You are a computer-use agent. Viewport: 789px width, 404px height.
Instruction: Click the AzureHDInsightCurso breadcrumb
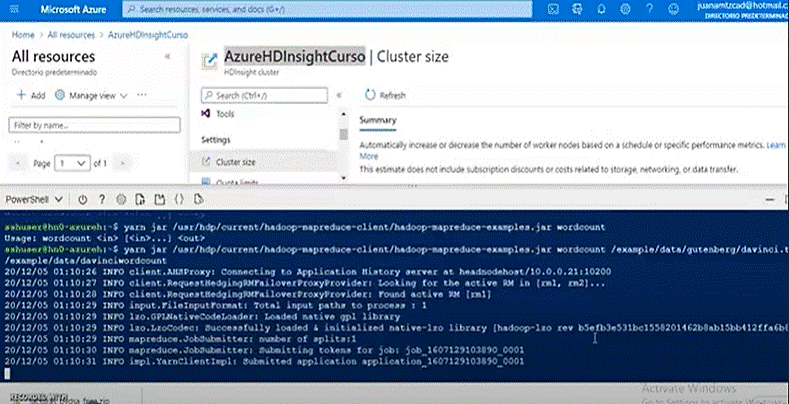(148, 35)
